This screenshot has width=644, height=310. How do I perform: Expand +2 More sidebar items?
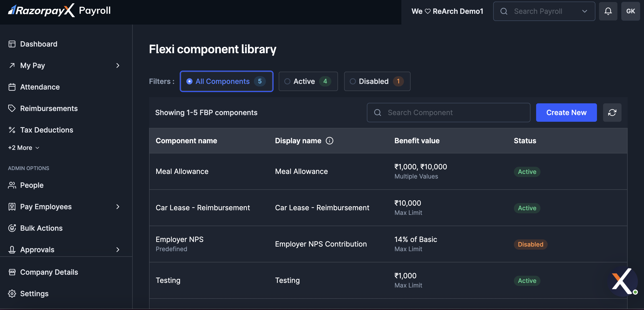[24, 148]
